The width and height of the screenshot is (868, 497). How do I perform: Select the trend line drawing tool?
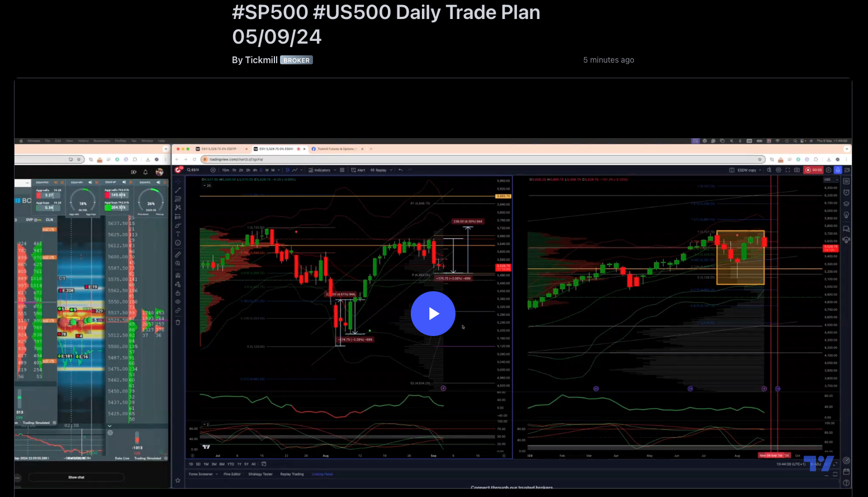point(178,190)
